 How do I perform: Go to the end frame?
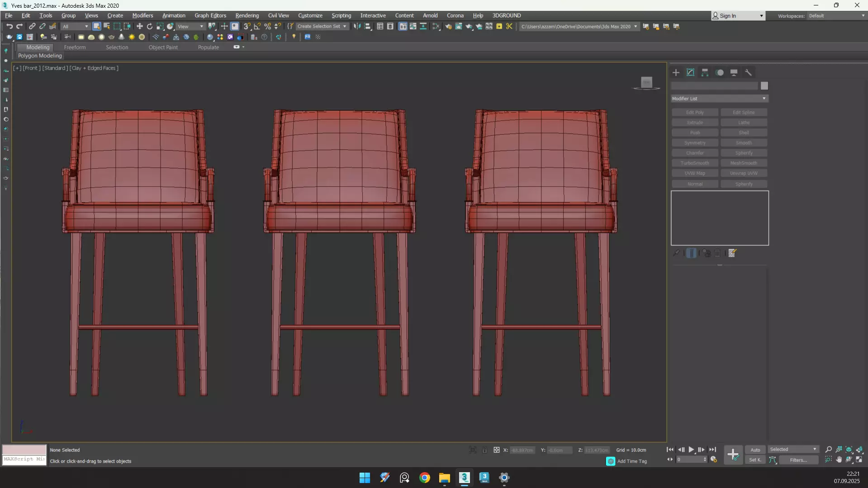pos(712,450)
